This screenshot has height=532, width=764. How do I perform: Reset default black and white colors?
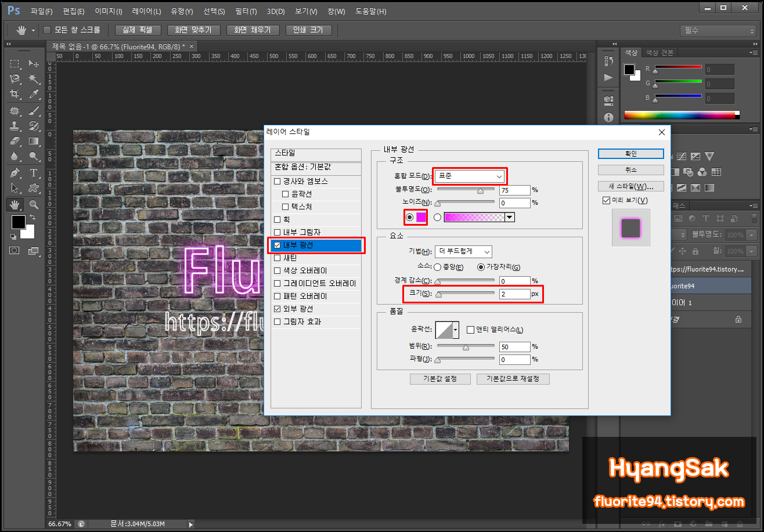point(13,237)
